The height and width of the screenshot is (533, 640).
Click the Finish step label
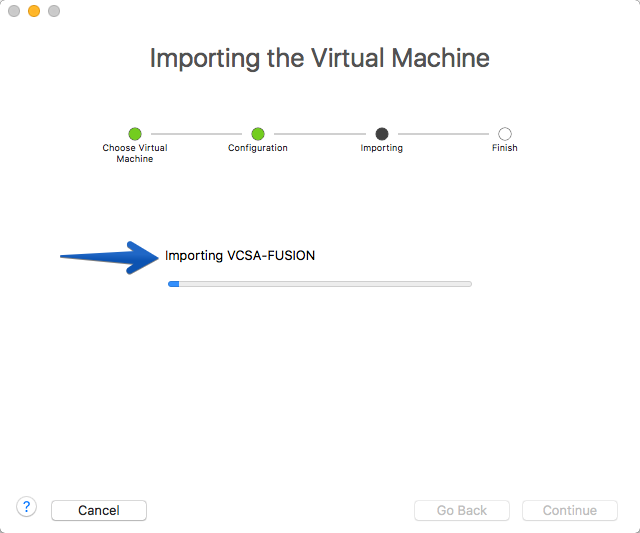point(505,148)
